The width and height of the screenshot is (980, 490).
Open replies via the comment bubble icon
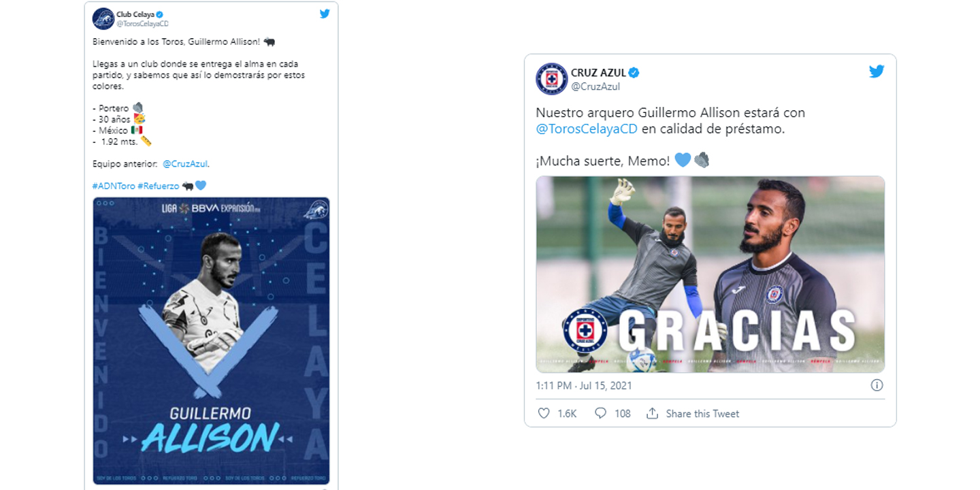pos(600,413)
